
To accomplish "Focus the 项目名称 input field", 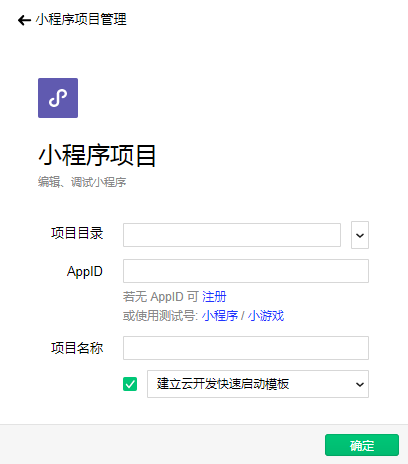I will (x=246, y=348).
